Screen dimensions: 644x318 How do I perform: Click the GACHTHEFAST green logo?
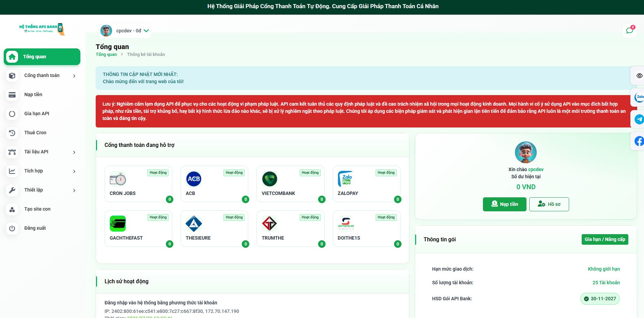118,224
